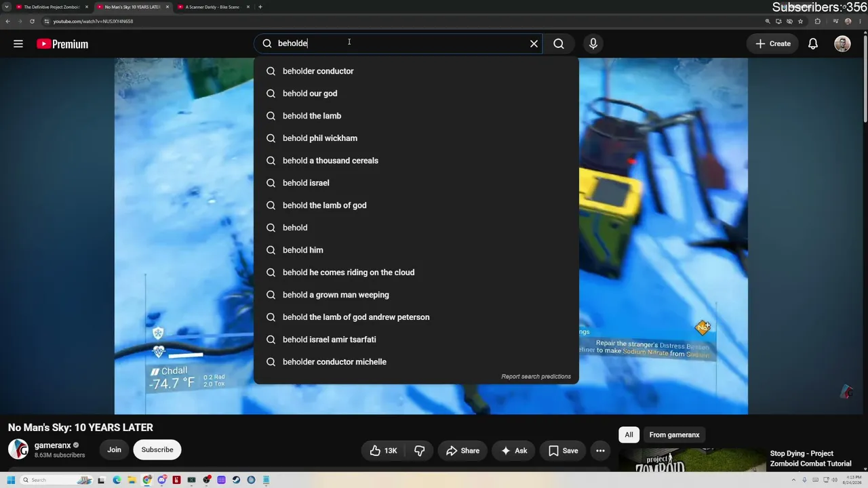Reload the YouTube page

[32, 21]
